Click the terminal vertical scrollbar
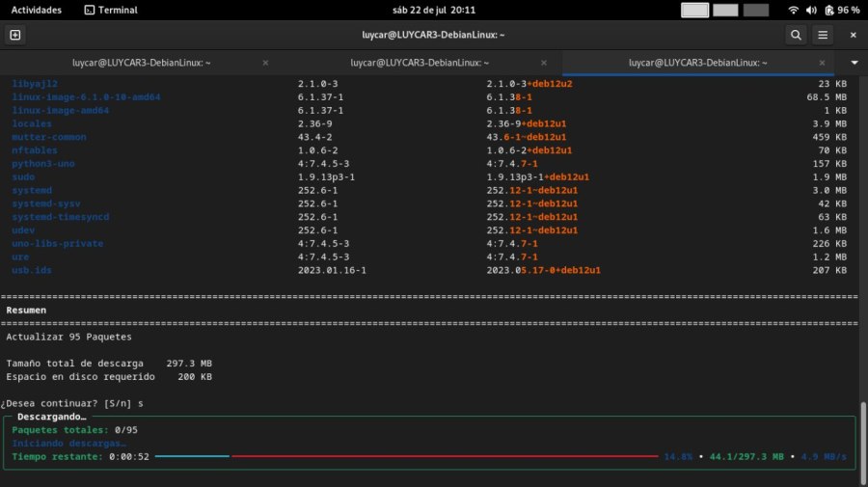 [863, 434]
